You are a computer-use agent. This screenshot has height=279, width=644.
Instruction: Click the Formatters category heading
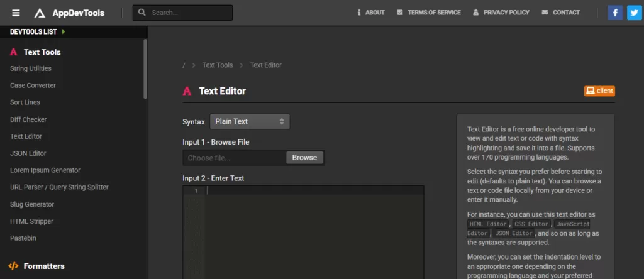44,266
